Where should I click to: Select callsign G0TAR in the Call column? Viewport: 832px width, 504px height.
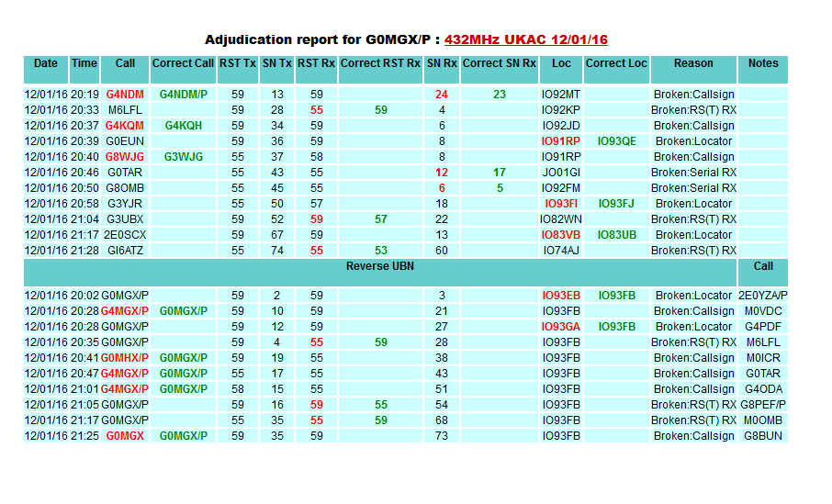(125, 173)
